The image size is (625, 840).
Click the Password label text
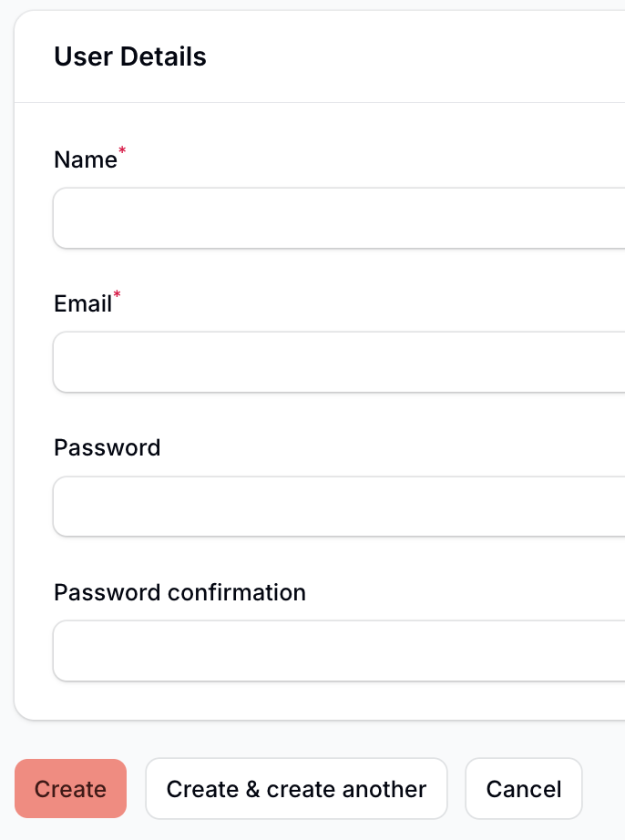[x=107, y=448]
